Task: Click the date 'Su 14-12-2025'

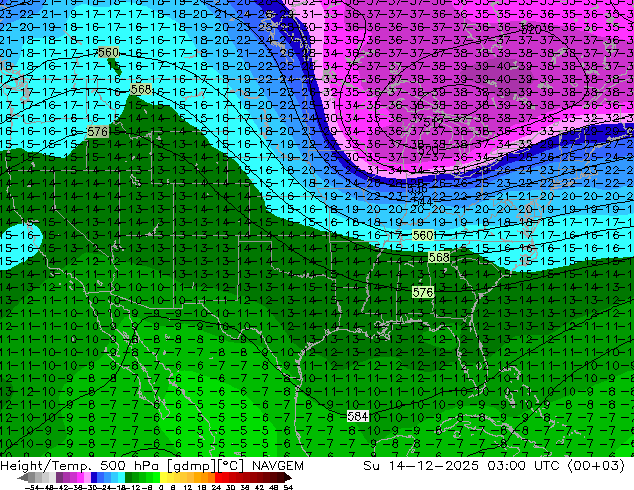Action: point(421,466)
